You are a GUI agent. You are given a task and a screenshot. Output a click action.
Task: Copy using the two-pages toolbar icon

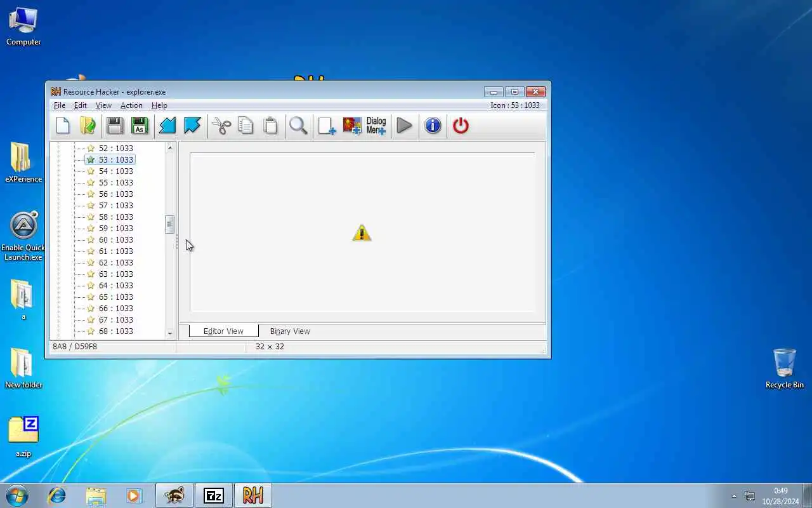(246, 126)
